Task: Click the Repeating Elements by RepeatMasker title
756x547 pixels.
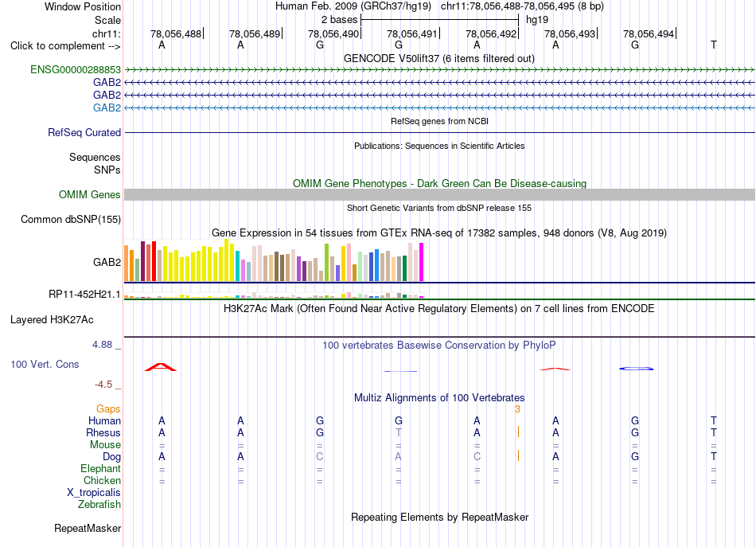Action: coord(439,517)
